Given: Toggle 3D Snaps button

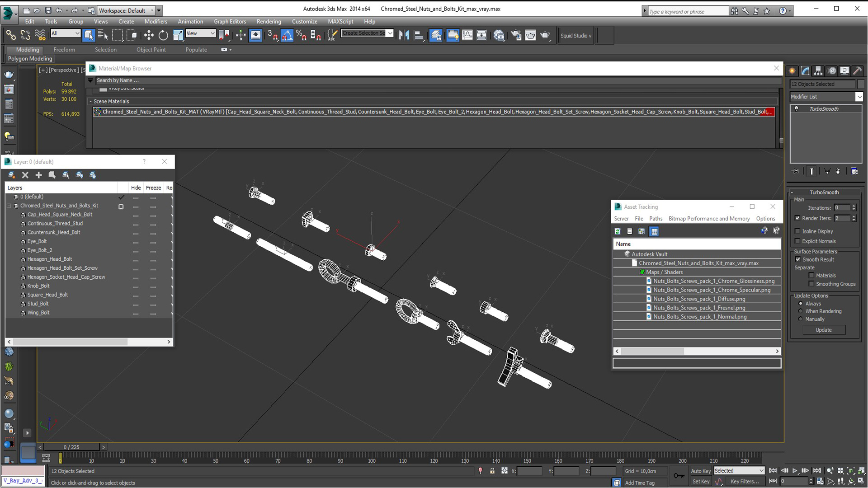Looking at the screenshot, I should pyautogui.click(x=272, y=35).
